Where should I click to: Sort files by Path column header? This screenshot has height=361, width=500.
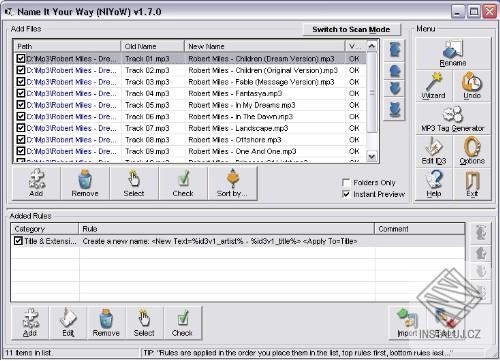tap(67, 46)
